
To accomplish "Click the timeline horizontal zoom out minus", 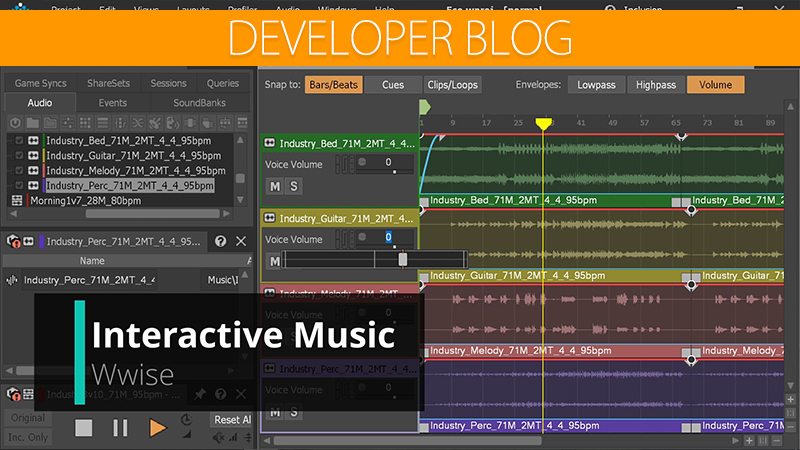I will 777,440.
